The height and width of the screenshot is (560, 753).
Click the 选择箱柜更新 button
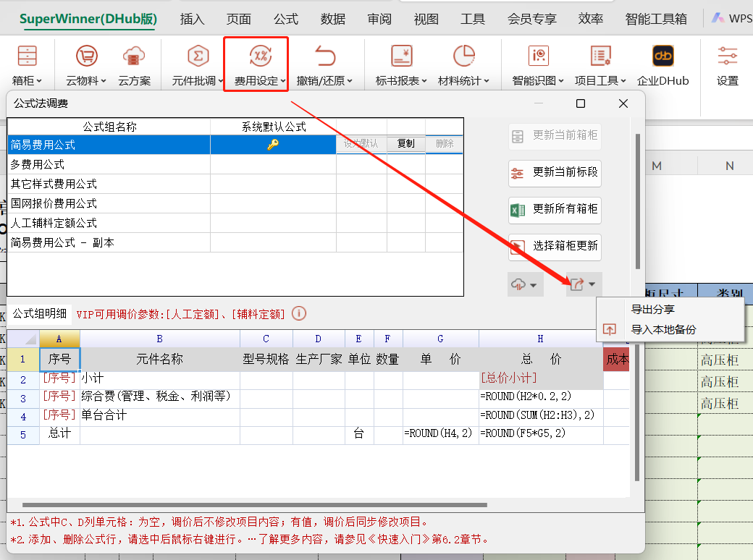555,247
